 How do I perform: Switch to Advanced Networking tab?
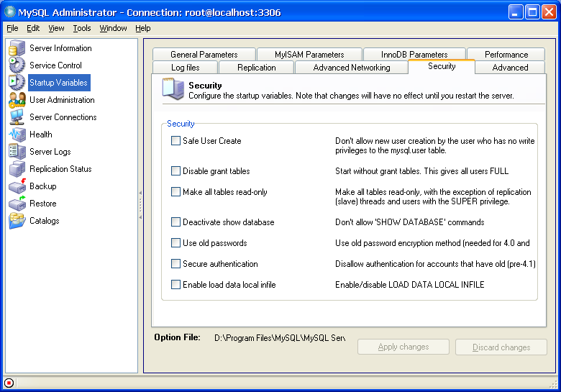pyautogui.click(x=351, y=67)
